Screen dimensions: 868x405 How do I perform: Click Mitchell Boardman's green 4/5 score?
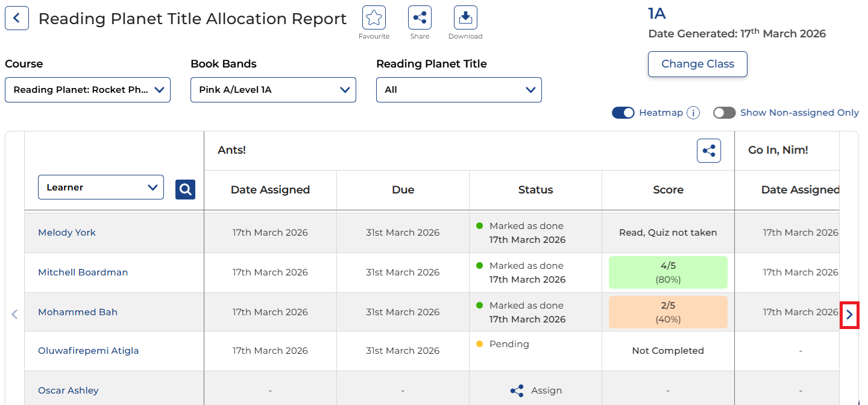[x=668, y=272]
